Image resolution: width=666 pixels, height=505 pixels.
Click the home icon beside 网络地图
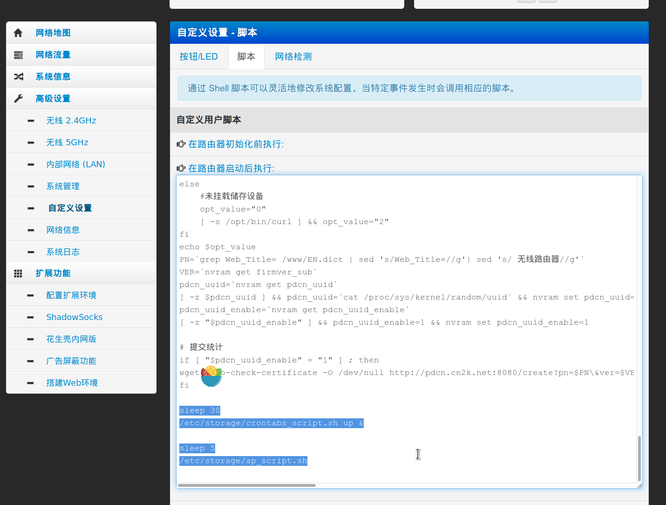pyautogui.click(x=18, y=33)
